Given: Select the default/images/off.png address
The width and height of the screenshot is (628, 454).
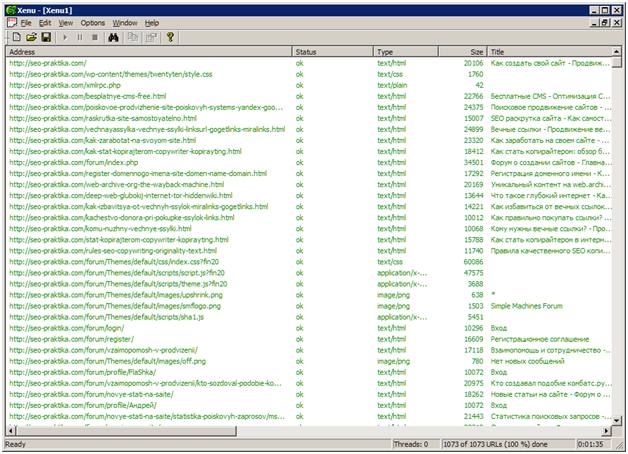Looking at the screenshot, I should tap(108, 361).
